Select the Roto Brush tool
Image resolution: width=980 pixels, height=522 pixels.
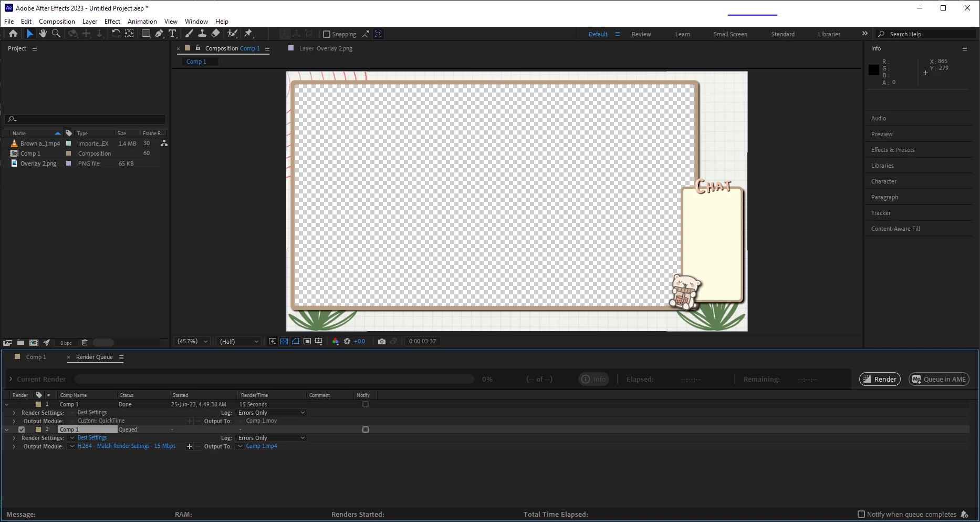pyautogui.click(x=232, y=34)
